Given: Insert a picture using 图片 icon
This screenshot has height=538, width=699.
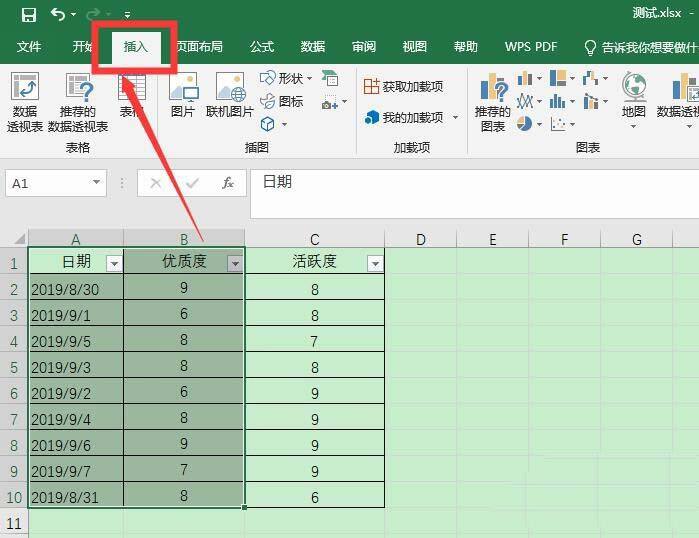Looking at the screenshot, I should tap(182, 96).
